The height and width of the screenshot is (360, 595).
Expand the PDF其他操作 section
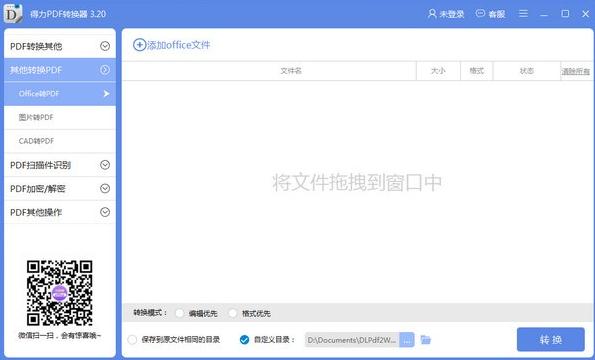click(60, 212)
